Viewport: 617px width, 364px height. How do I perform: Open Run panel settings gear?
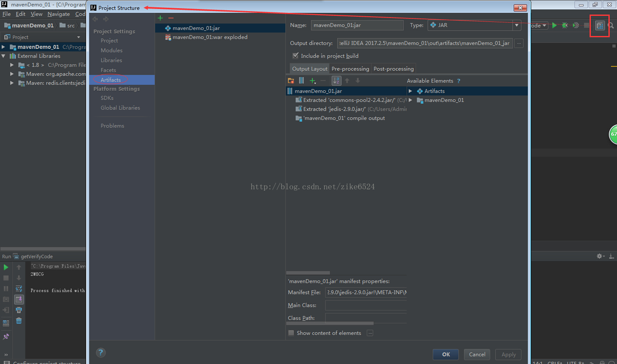point(600,256)
